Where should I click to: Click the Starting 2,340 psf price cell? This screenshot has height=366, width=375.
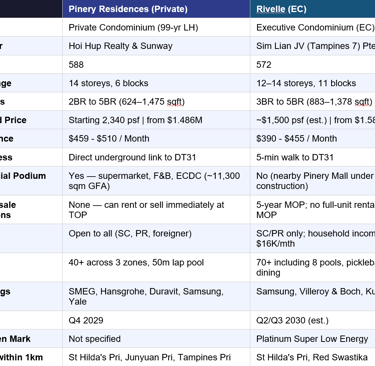[x=156, y=120]
